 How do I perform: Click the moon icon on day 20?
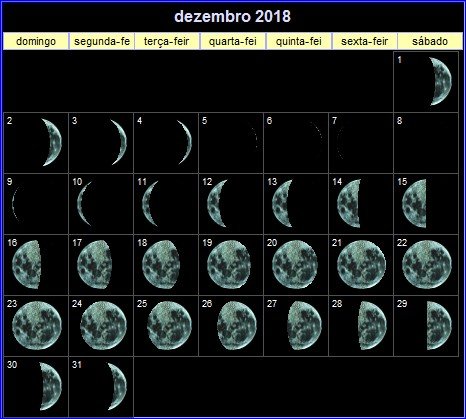point(295,264)
